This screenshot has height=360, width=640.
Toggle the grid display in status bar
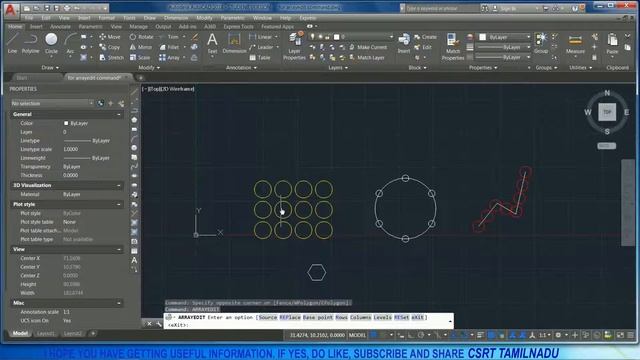tap(373, 335)
